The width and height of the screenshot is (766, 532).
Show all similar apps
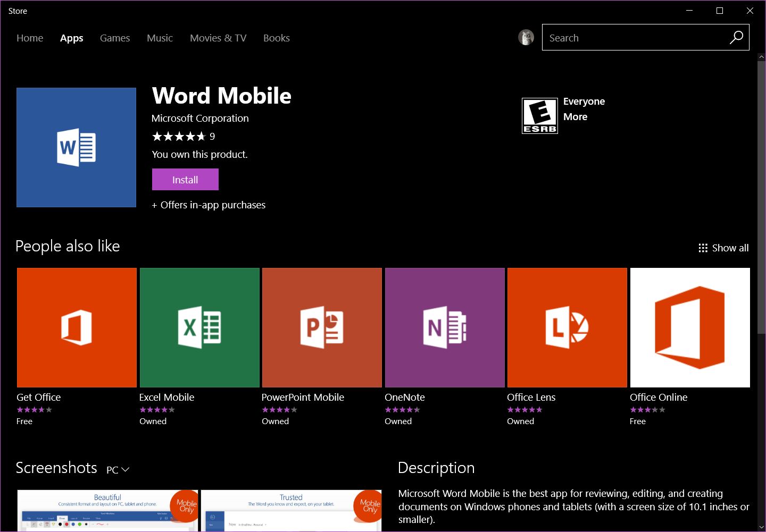pos(723,248)
